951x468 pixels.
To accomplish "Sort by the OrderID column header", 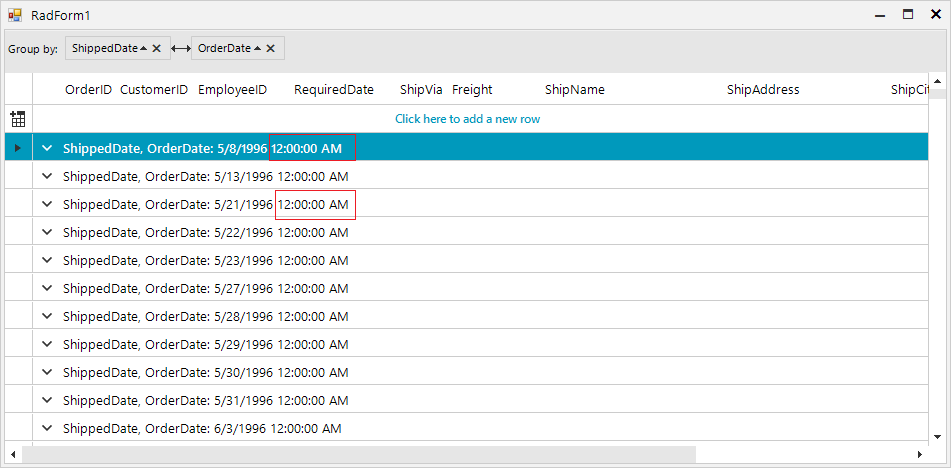I will pyautogui.click(x=89, y=90).
